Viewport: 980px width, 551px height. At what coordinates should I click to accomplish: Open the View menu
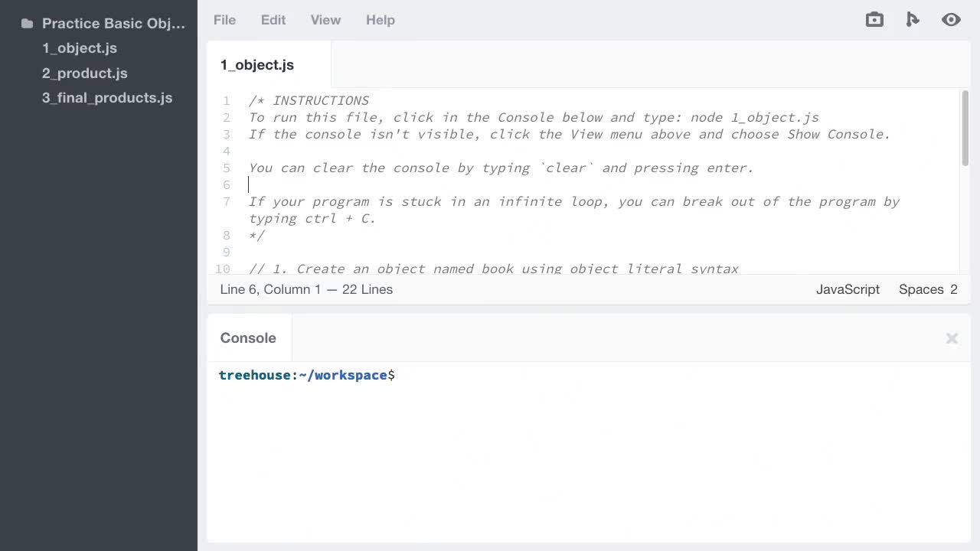325,20
